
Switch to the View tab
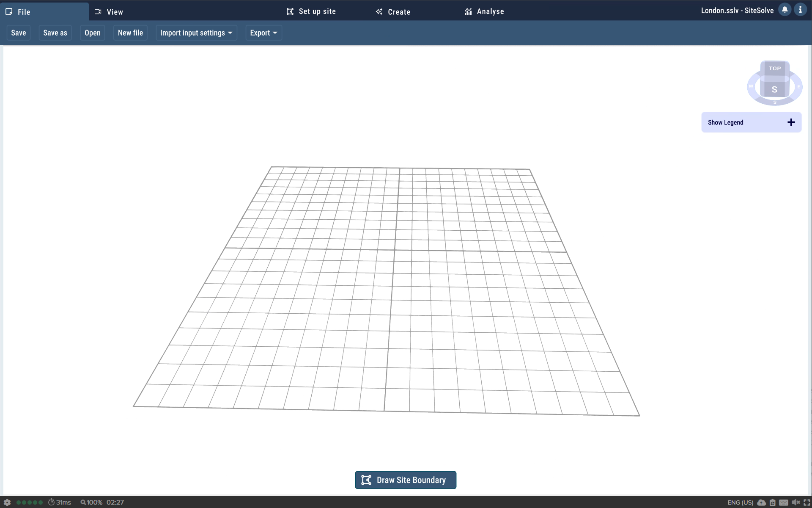pos(109,12)
